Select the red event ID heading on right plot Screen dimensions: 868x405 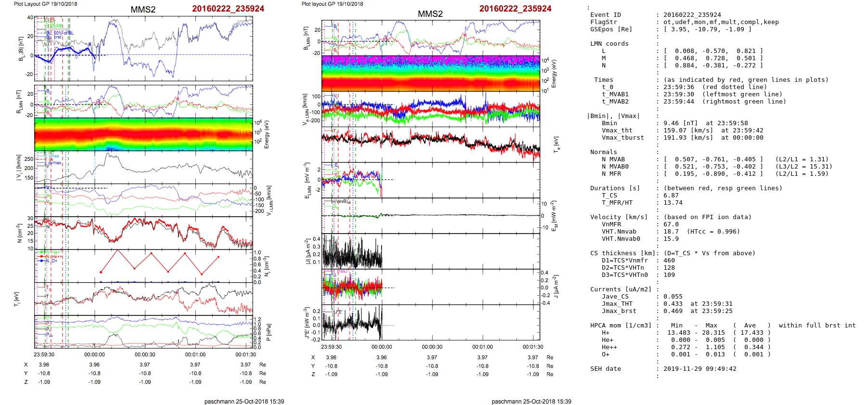[x=515, y=9]
